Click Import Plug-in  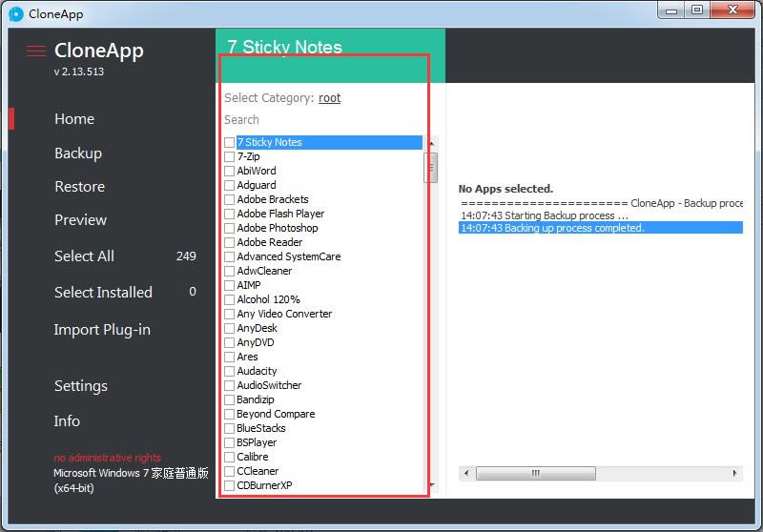(102, 330)
